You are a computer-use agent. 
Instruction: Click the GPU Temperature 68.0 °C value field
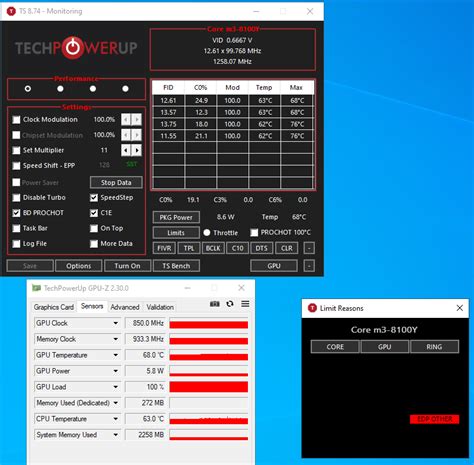(145, 355)
